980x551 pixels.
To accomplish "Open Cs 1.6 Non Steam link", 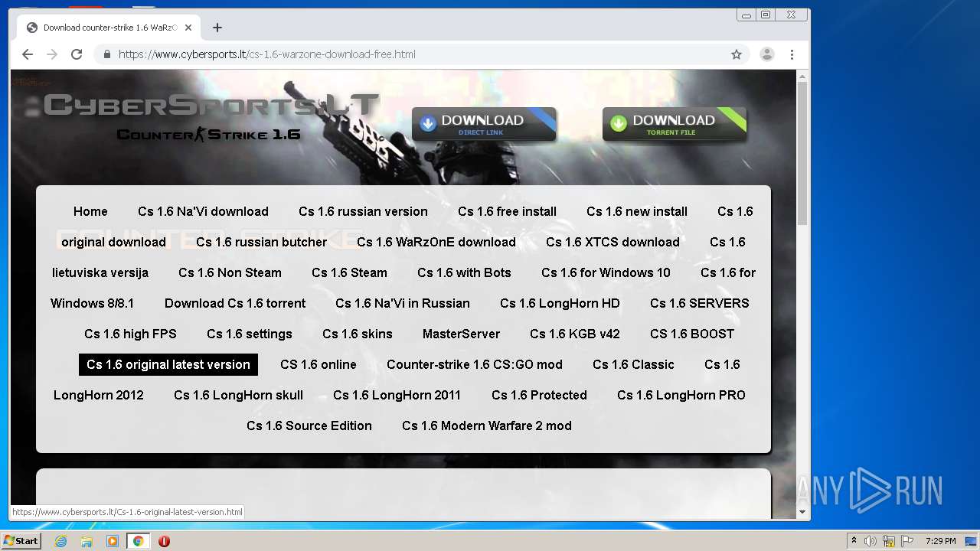I will (x=230, y=272).
